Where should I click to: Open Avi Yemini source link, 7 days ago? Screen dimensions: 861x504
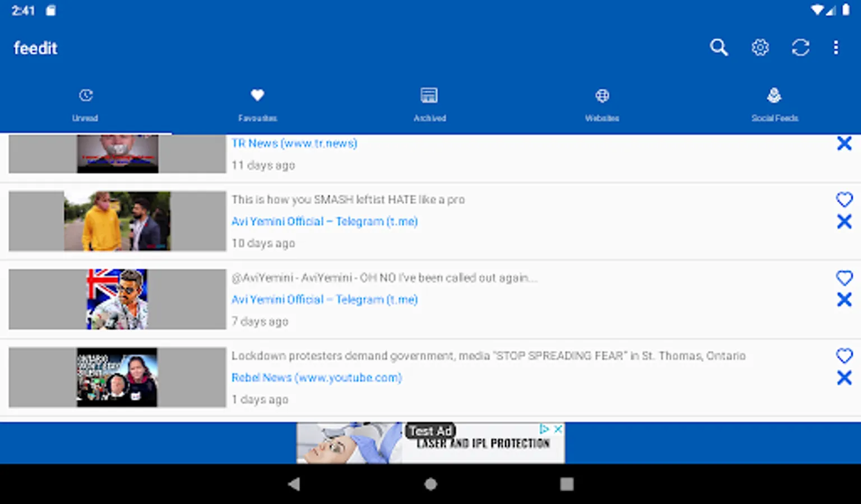tap(325, 300)
